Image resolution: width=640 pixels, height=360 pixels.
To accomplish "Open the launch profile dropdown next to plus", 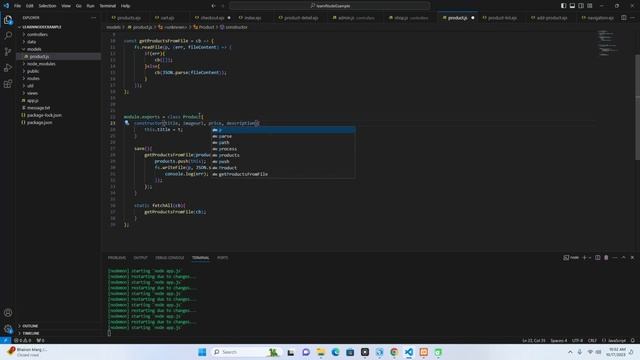I will (x=590, y=258).
